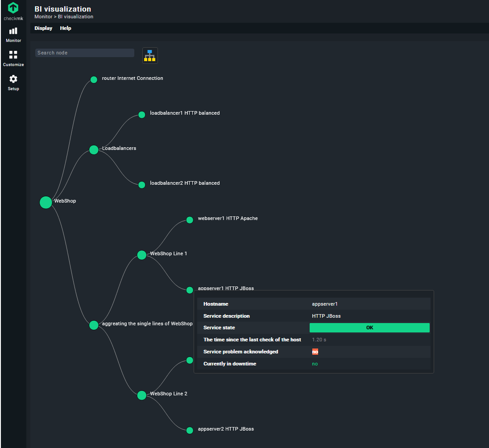Open the Display menu

[43, 28]
